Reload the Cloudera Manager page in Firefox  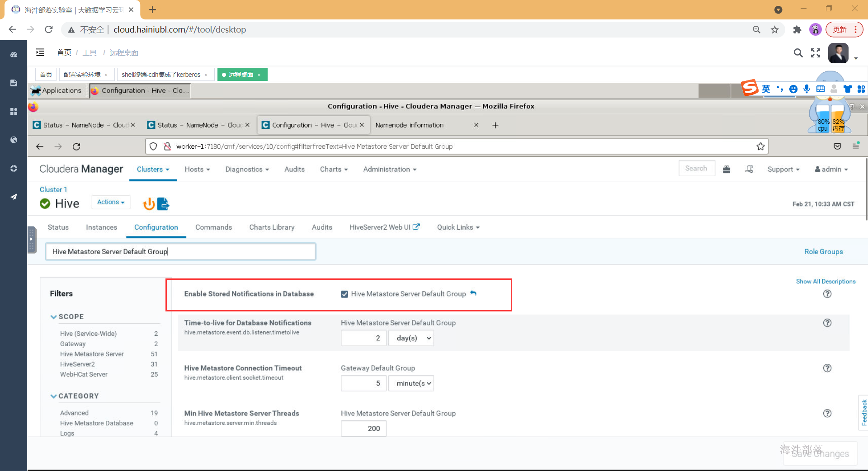(76, 146)
